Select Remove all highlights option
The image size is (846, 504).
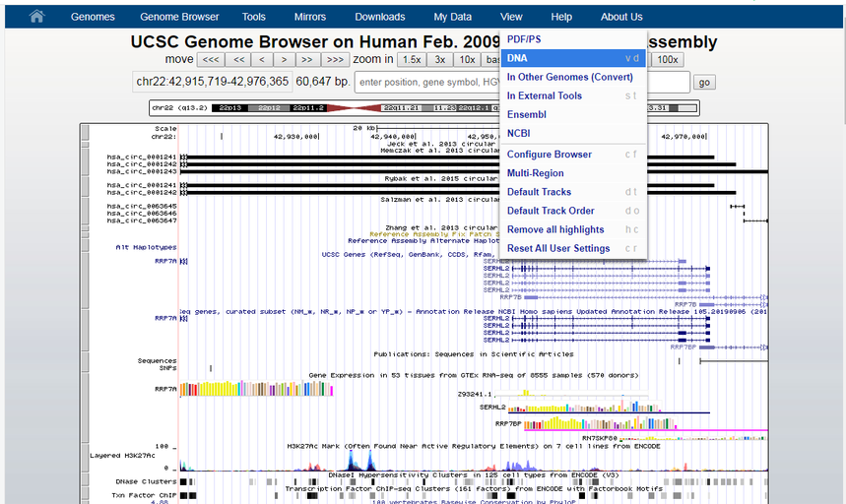[x=553, y=229]
